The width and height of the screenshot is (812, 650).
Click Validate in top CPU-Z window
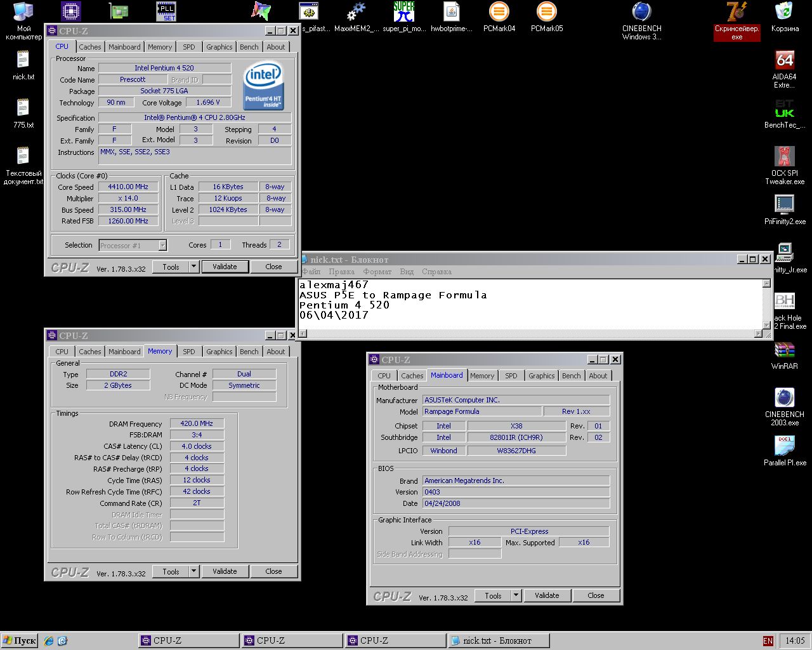pos(225,267)
